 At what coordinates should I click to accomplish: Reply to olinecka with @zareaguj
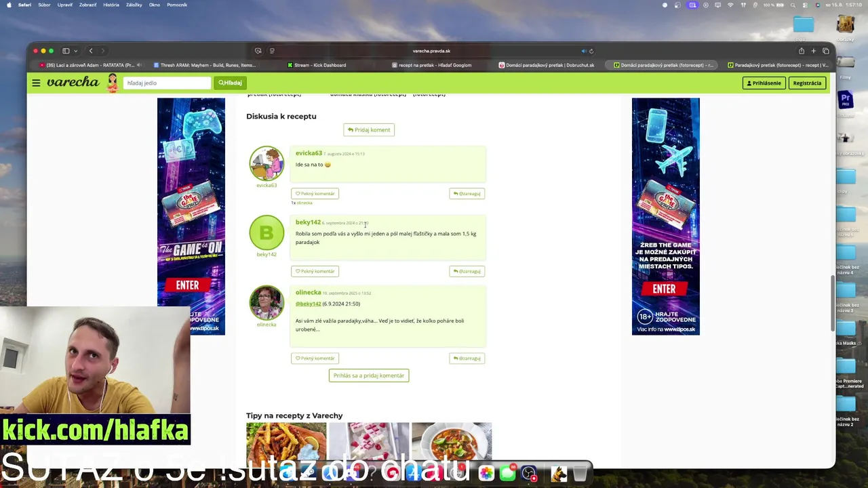pyautogui.click(x=467, y=358)
